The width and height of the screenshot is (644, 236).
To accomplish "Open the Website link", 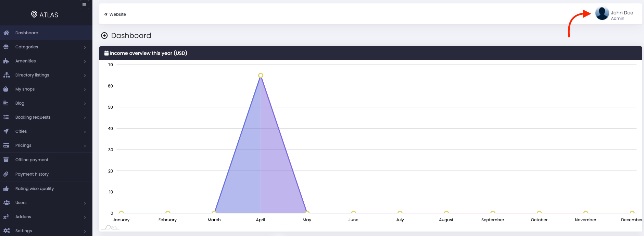I will (115, 14).
